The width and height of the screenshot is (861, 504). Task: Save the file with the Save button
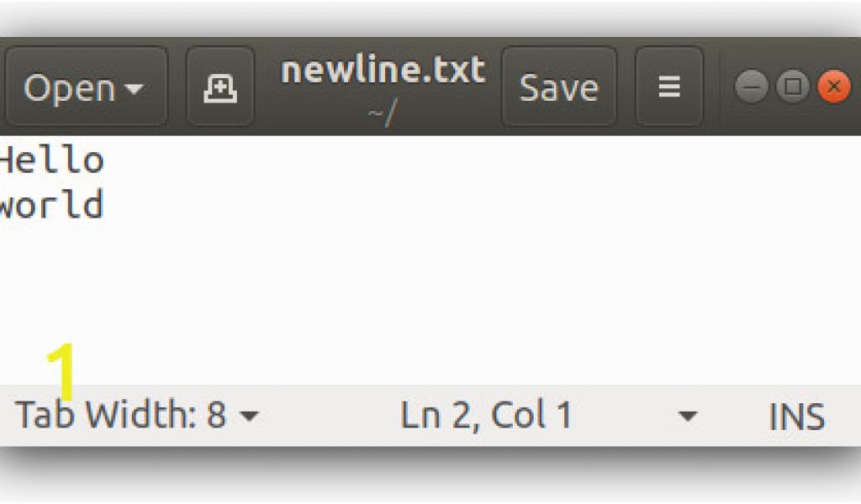558,87
